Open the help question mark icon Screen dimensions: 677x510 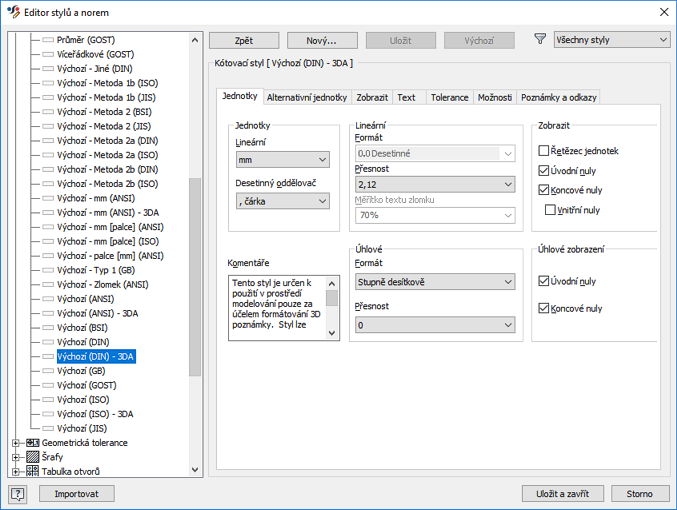pyautogui.click(x=18, y=494)
